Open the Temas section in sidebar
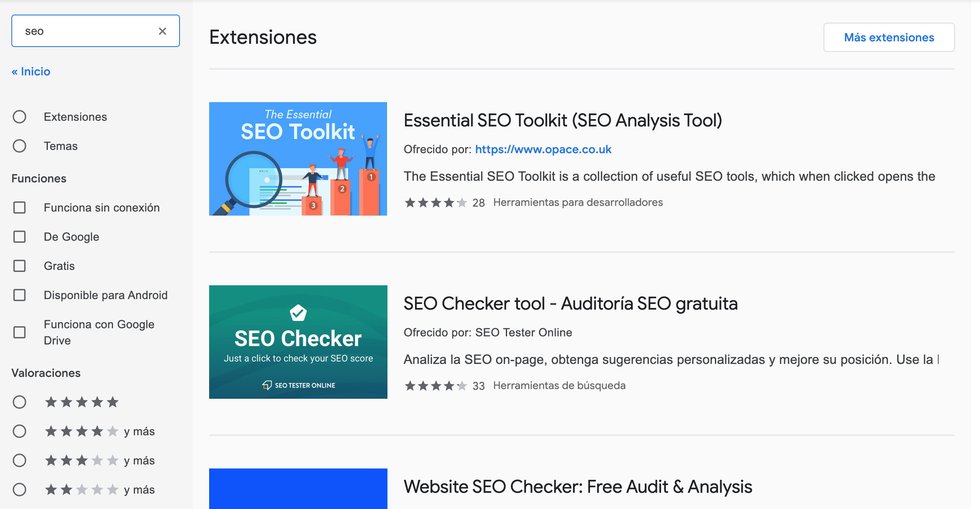Screen dimensions: 980x509 point(60,146)
